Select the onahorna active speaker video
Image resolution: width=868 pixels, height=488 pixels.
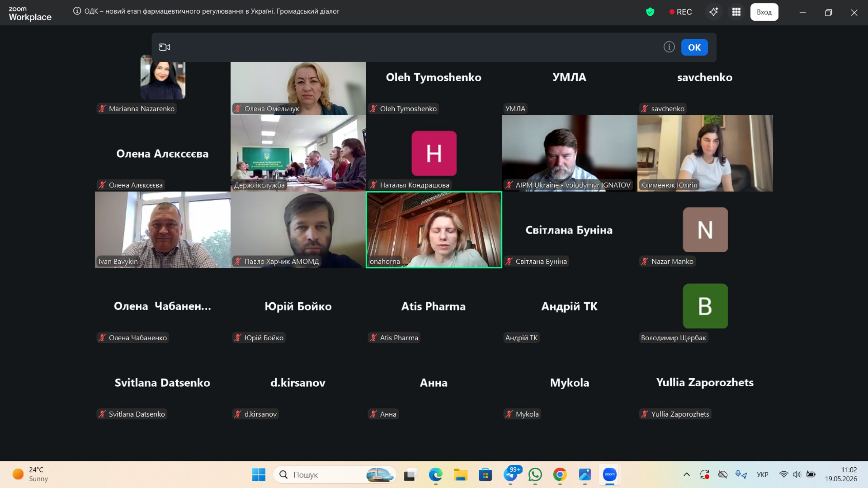(434, 230)
